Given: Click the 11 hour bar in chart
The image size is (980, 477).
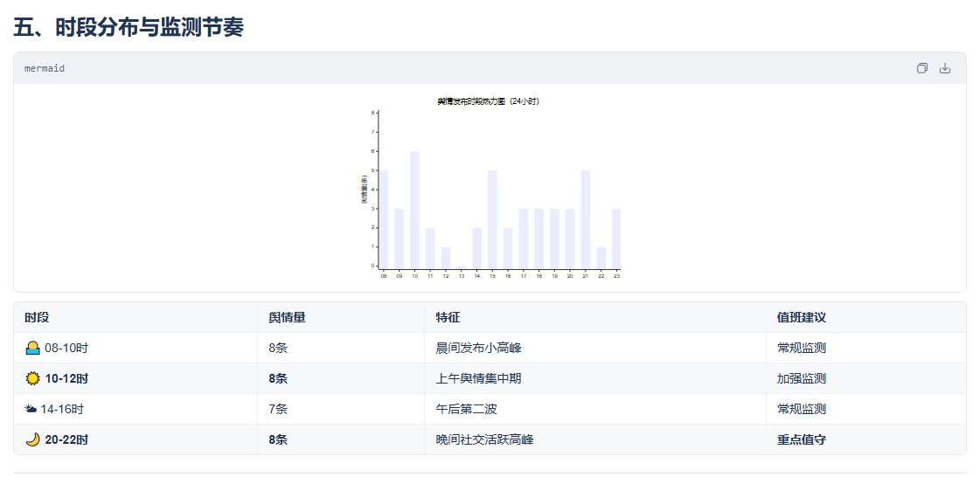Looking at the screenshot, I should point(430,248).
